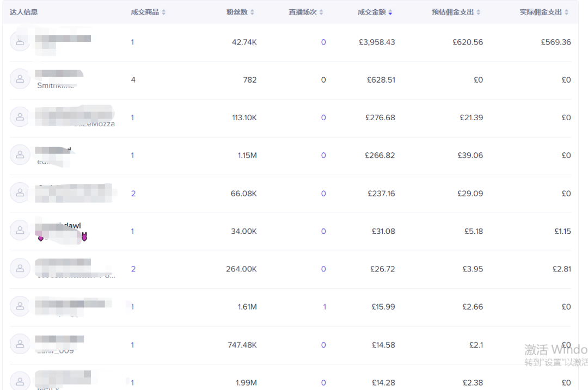
Task: Sort table by 成交商品 column arrows
Action: (x=164, y=12)
